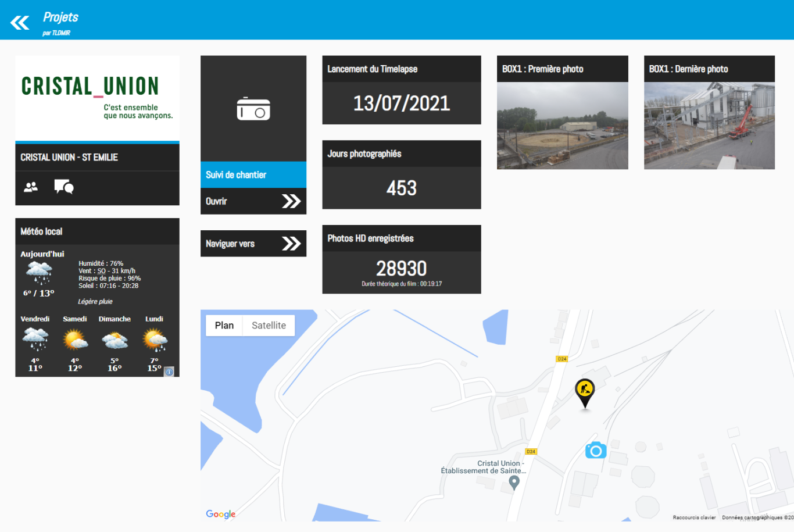Open the chat messages icon

click(63, 187)
